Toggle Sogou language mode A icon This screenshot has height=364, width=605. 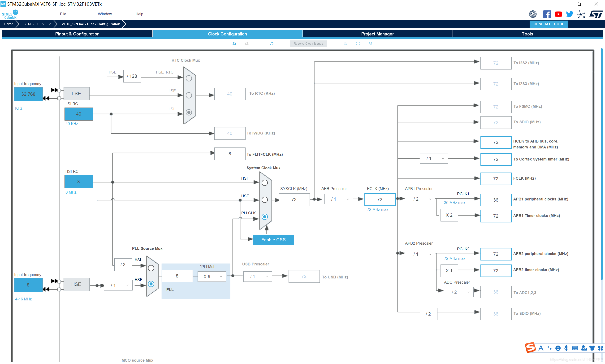[x=541, y=348]
